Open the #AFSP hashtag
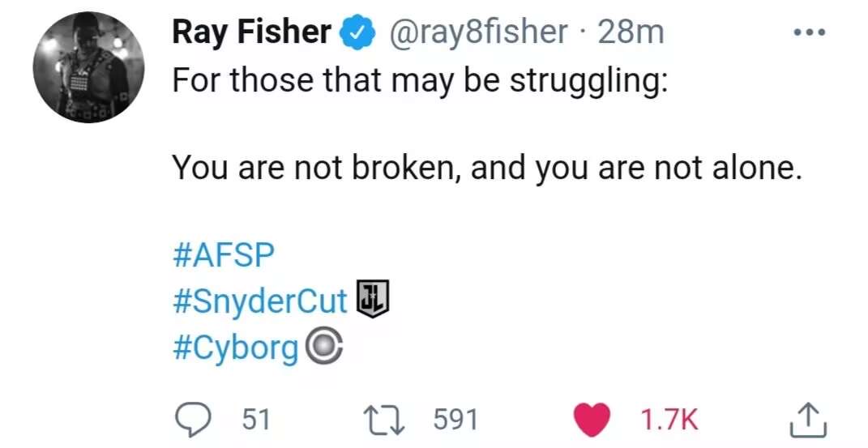 pyautogui.click(x=224, y=256)
